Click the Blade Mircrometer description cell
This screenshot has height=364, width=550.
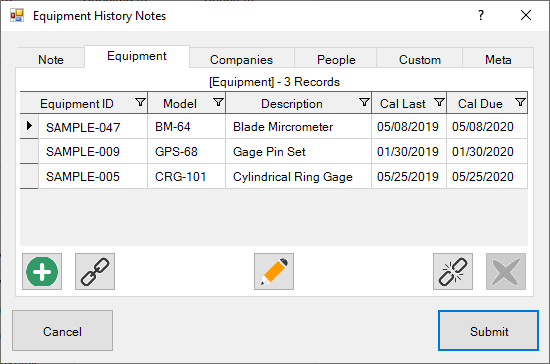(299, 126)
